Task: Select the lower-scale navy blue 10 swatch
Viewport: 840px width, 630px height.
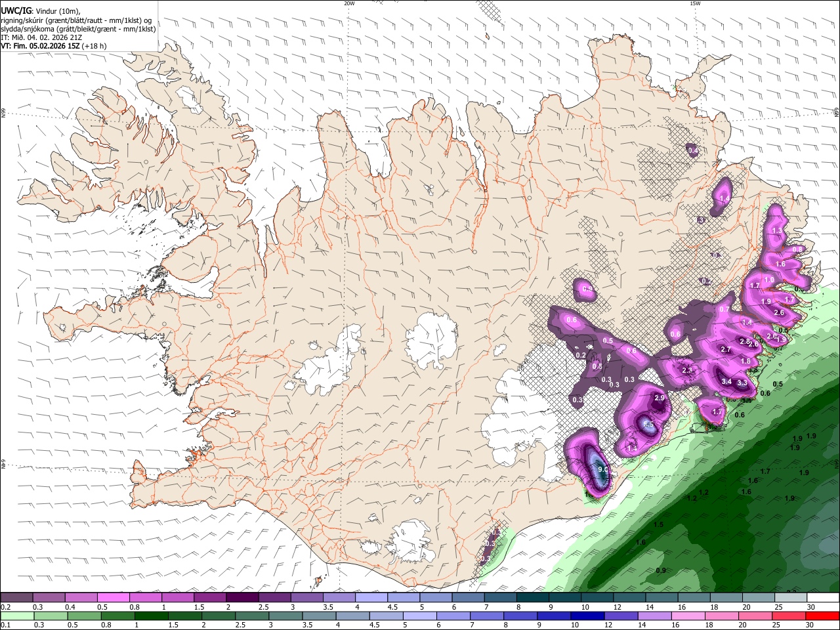Action: point(587,616)
